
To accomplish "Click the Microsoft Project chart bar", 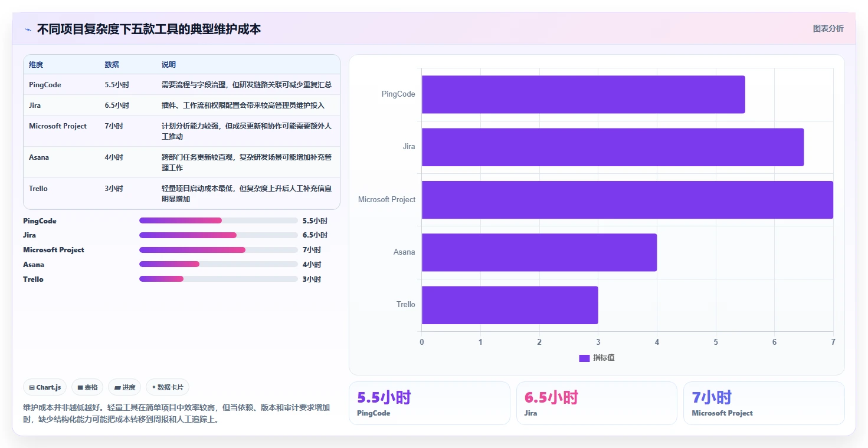I will 627,199.
